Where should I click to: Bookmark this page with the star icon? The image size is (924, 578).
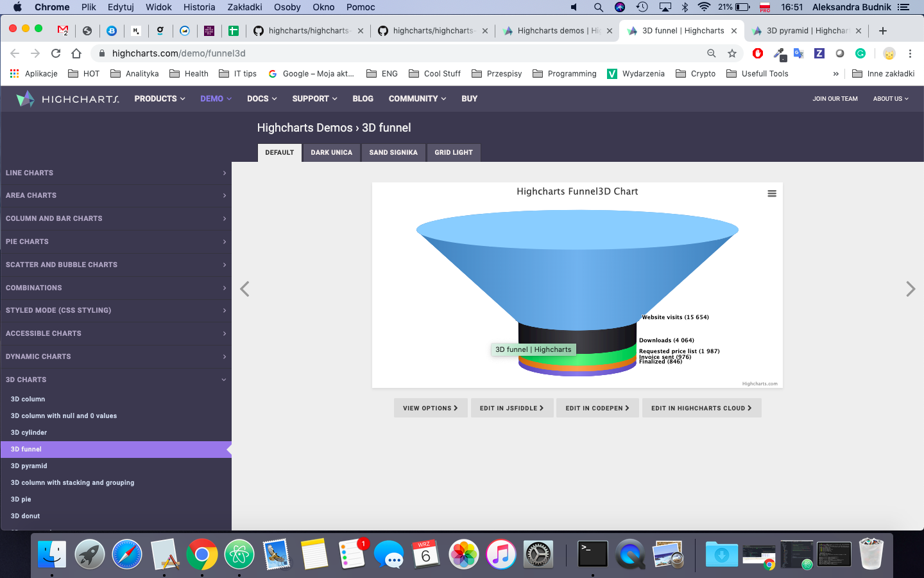pos(732,53)
